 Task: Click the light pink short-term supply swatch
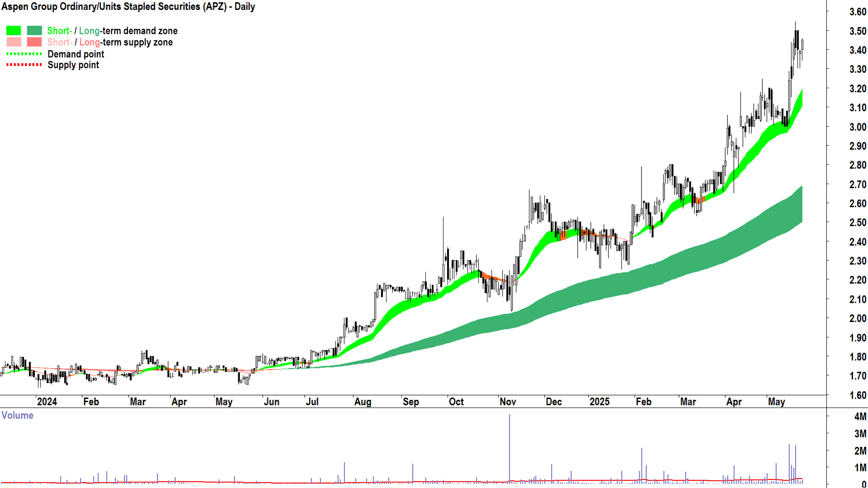click(14, 42)
